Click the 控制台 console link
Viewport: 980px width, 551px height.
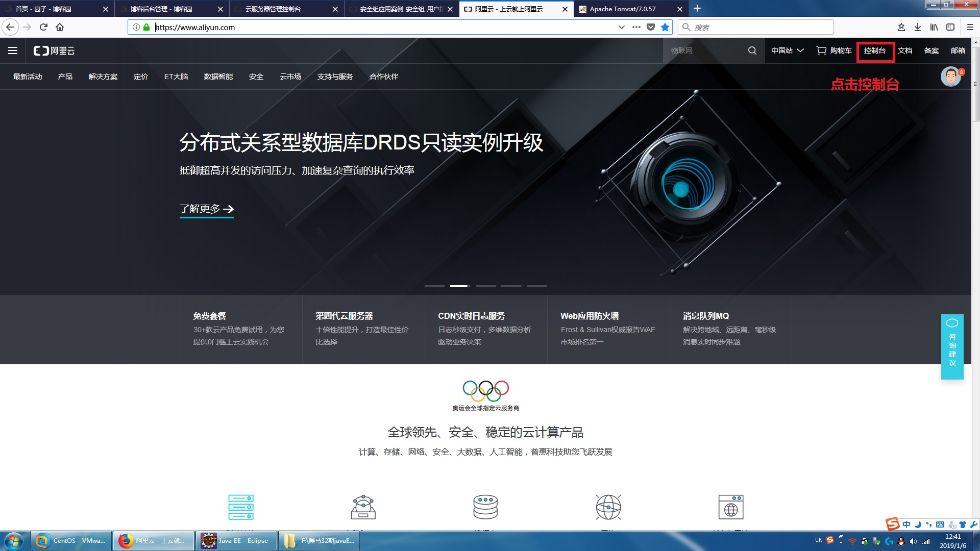(x=875, y=51)
